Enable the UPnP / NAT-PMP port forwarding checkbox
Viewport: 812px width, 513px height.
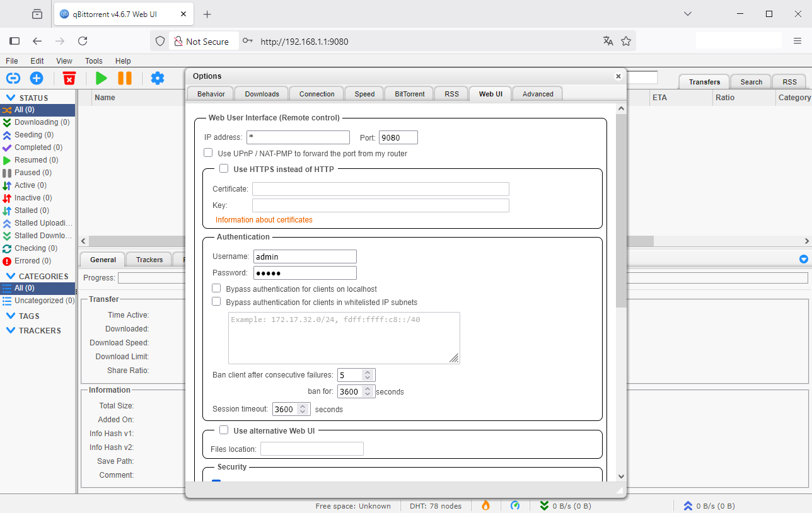click(208, 153)
